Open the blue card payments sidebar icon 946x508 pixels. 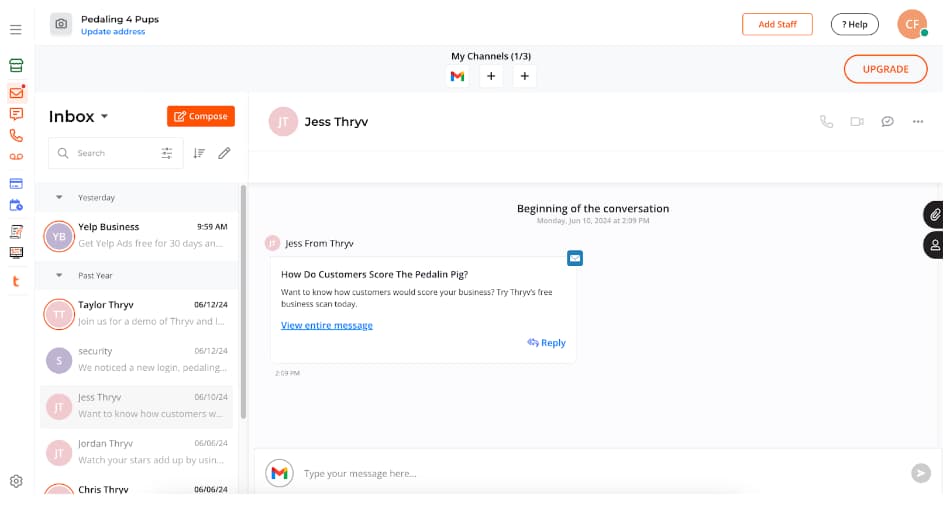pyautogui.click(x=16, y=183)
